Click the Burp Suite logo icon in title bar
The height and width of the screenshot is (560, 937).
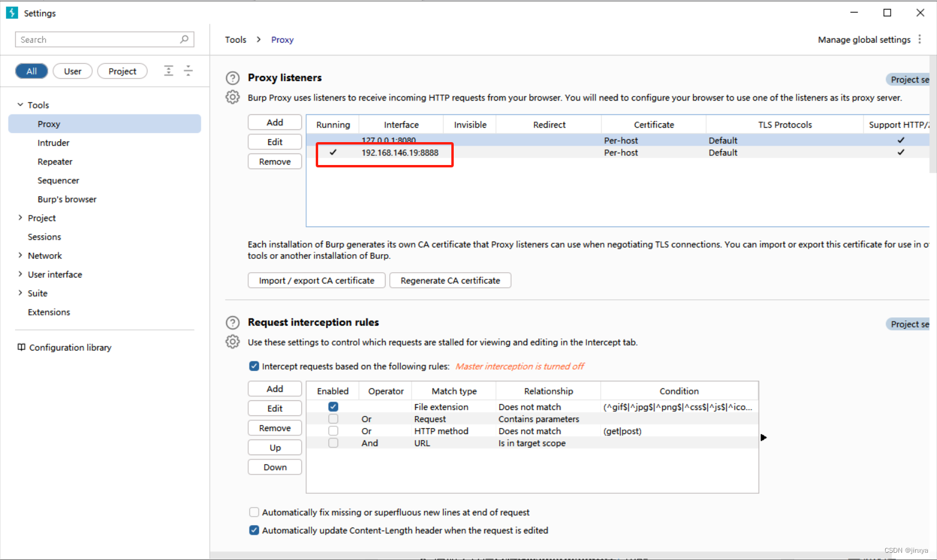(x=12, y=13)
